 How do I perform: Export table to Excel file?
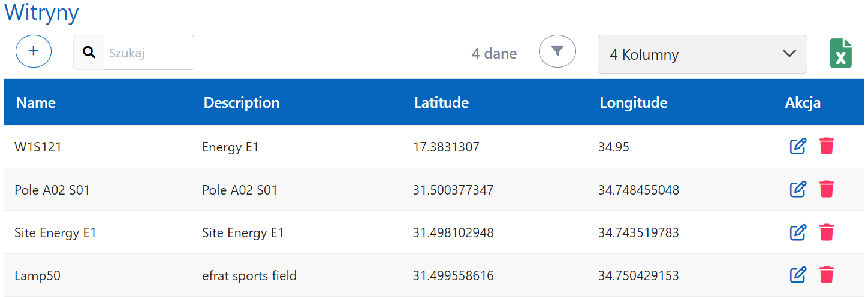840,53
